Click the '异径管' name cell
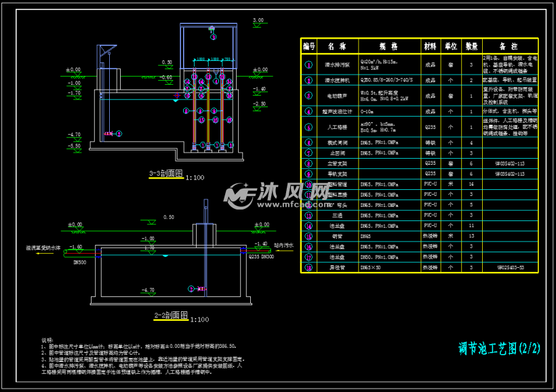Screen dimensions: 556x392 point(337,267)
